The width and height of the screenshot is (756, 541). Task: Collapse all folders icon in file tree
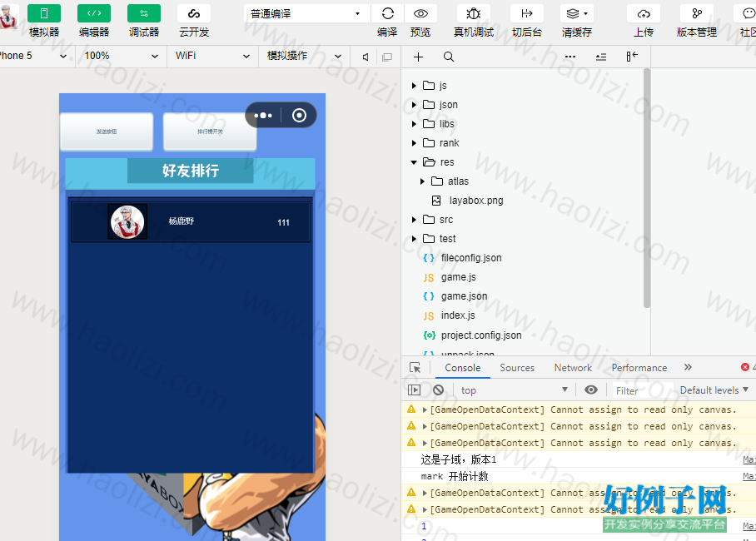601,57
